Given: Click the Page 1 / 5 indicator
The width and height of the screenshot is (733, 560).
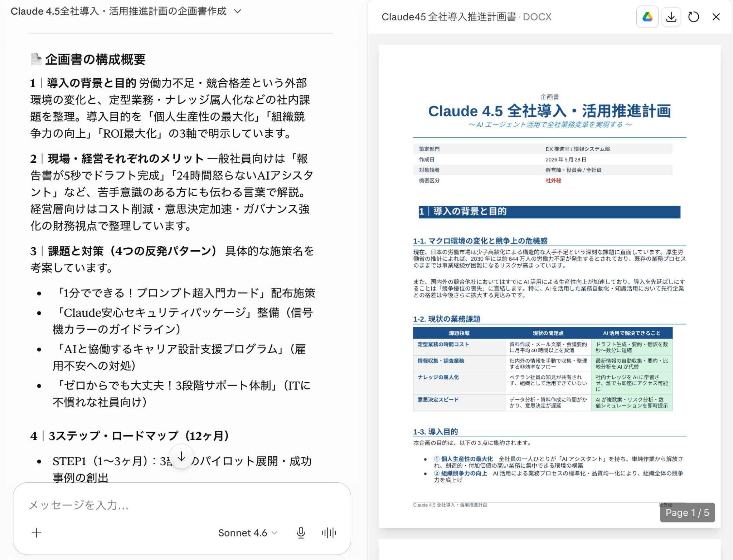Looking at the screenshot, I should (x=687, y=512).
